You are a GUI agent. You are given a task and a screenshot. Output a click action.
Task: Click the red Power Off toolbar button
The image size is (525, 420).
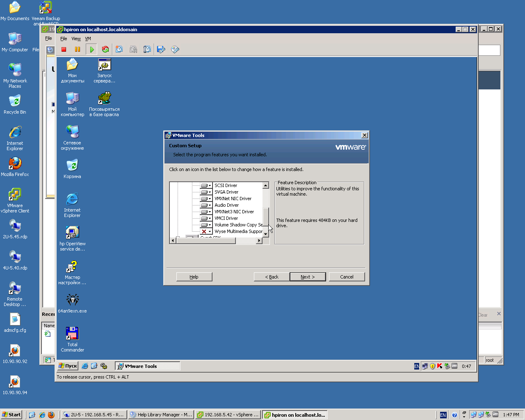(x=64, y=50)
